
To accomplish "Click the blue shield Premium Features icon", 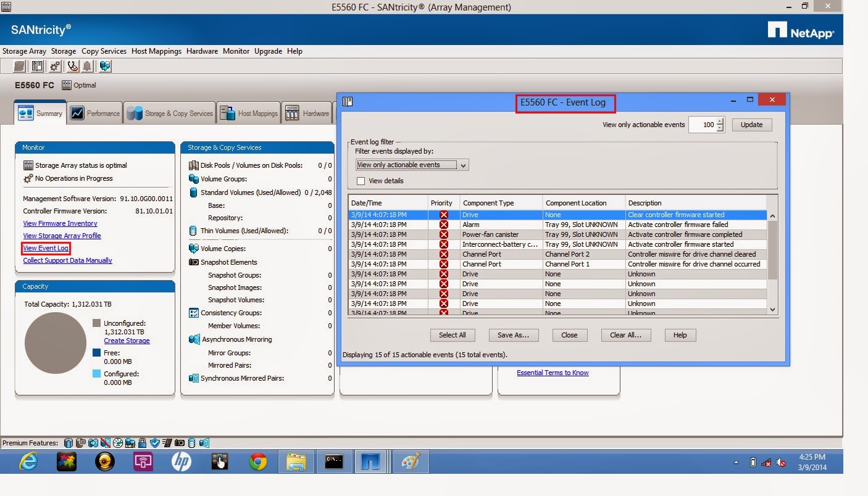I will 155,442.
